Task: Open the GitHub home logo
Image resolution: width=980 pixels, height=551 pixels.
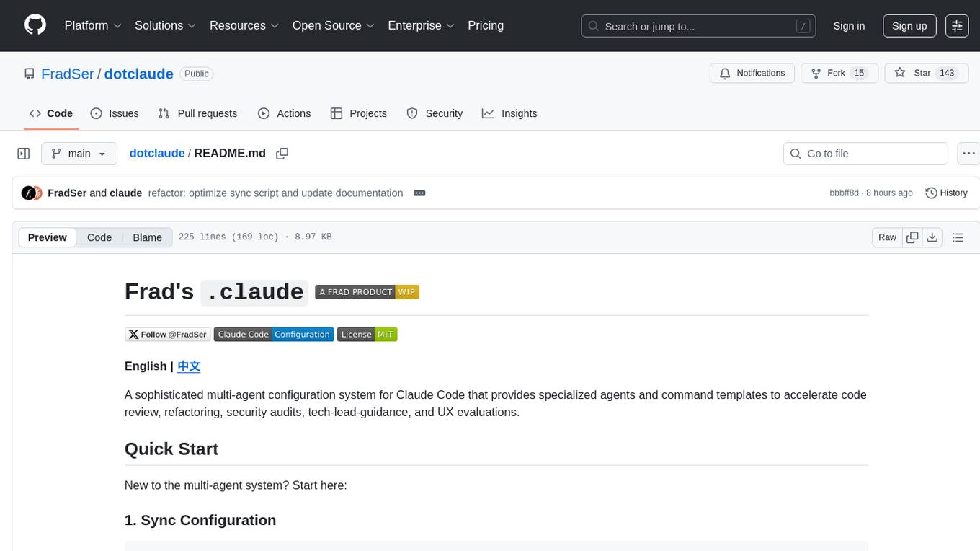Action: [35, 25]
